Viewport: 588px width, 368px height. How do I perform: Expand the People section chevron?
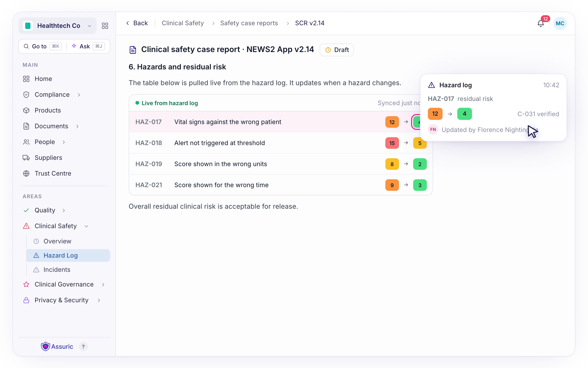click(x=64, y=142)
